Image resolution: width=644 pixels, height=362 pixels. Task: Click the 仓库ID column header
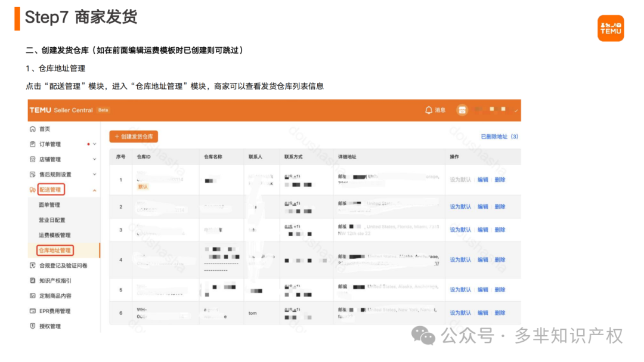tap(144, 157)
